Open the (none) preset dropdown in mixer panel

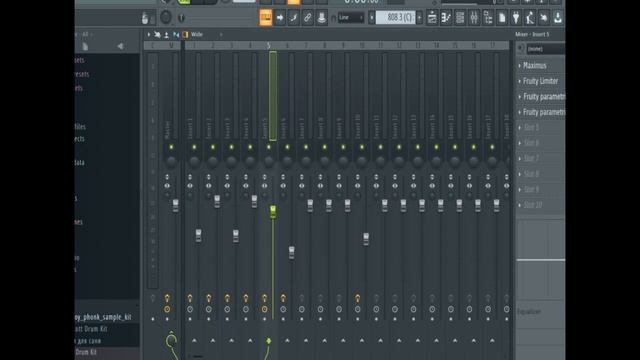[x=546, y=49]
